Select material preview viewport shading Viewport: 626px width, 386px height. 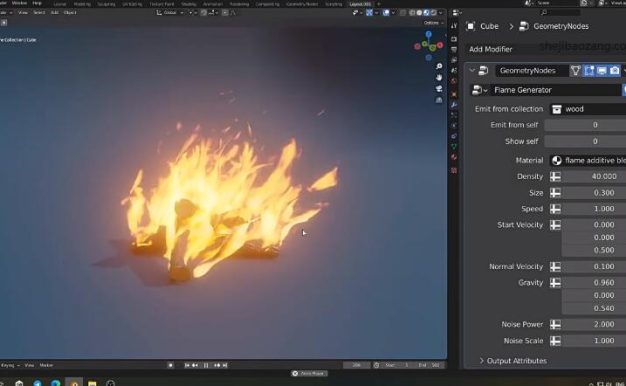click(426, 13)
